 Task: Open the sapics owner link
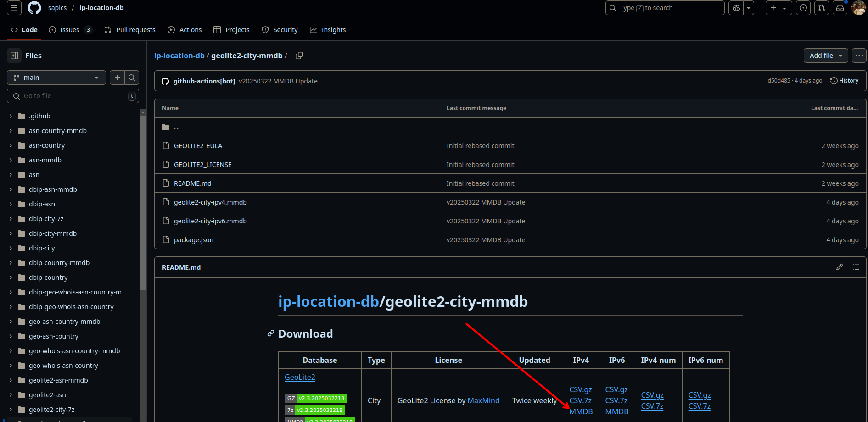57,8
